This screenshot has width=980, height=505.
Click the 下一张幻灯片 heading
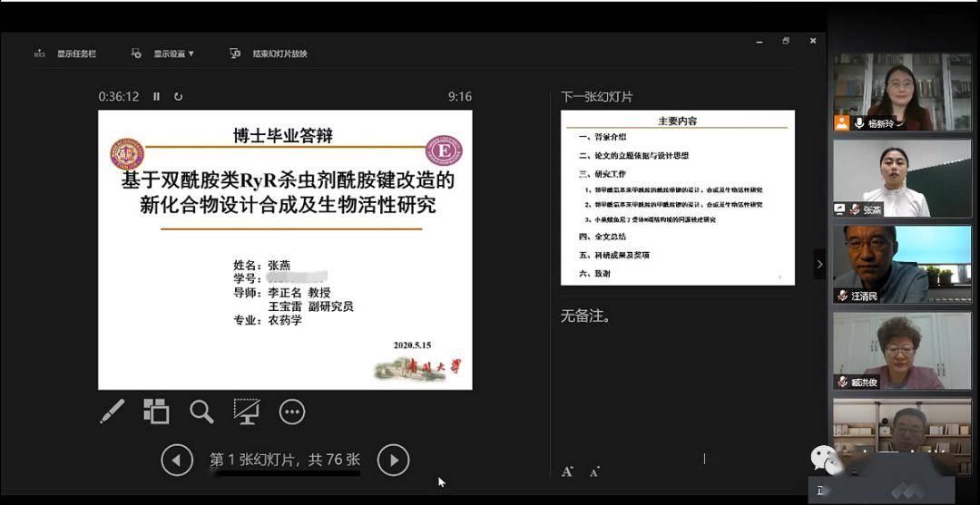pos(596,97)
